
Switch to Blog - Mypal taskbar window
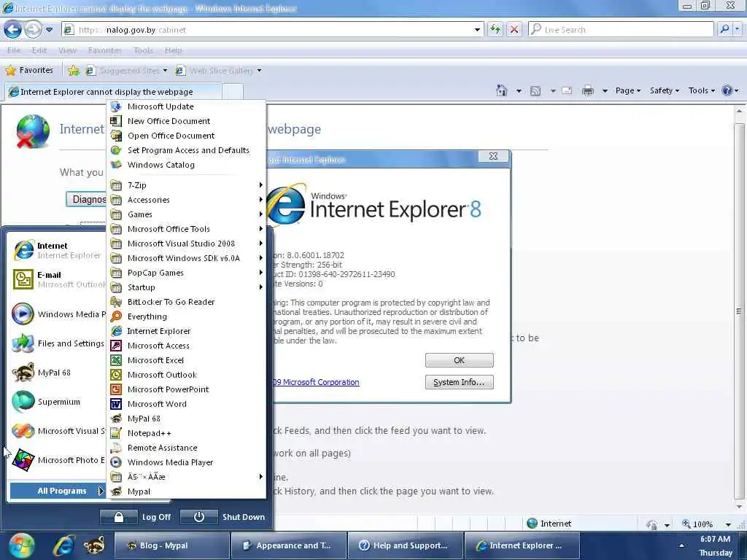coord(172,545)
